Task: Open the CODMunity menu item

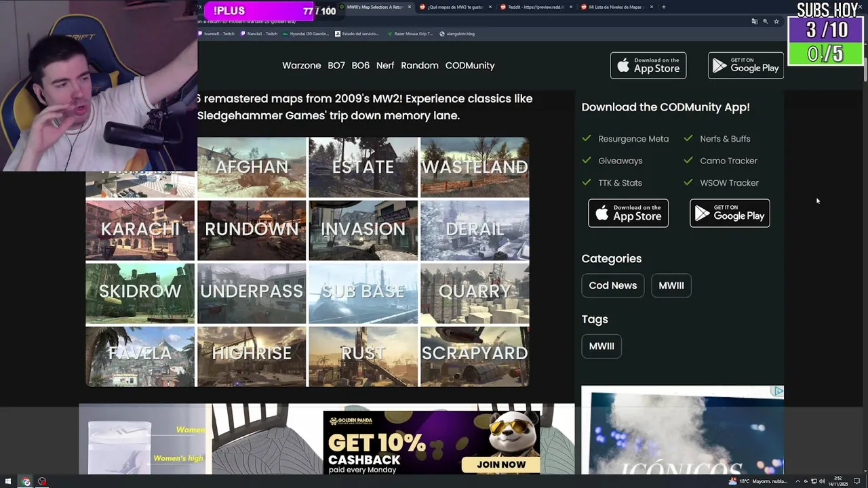Action: [x=470, y=66]
